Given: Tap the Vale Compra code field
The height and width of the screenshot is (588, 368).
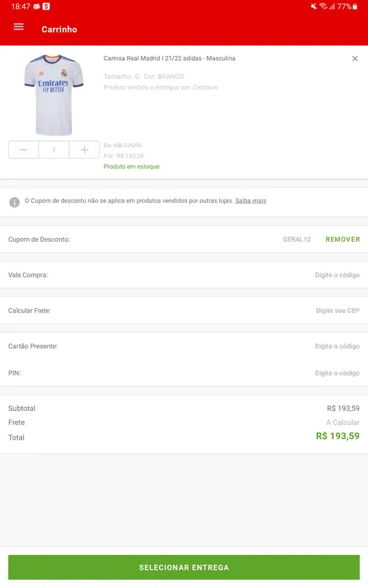Looking at the screenshot, I should click(337, 275).
